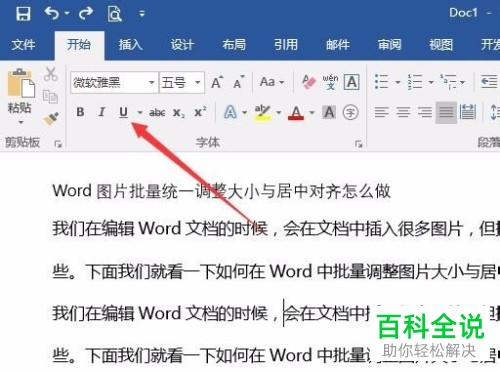
Task: Toggle underline formatting
Action: point(124,112)
